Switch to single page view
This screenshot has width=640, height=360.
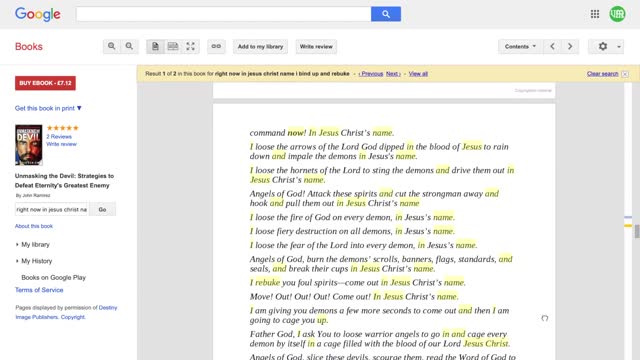tap(155, 47)
